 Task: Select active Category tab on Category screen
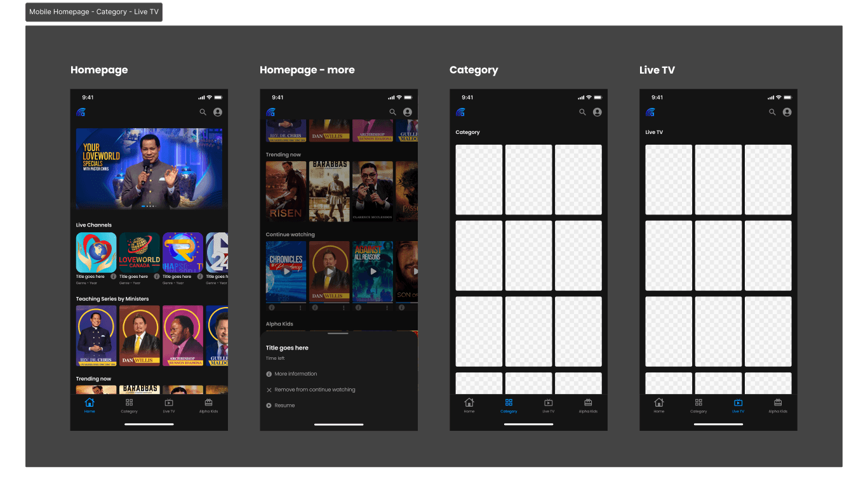click(509, 406)
